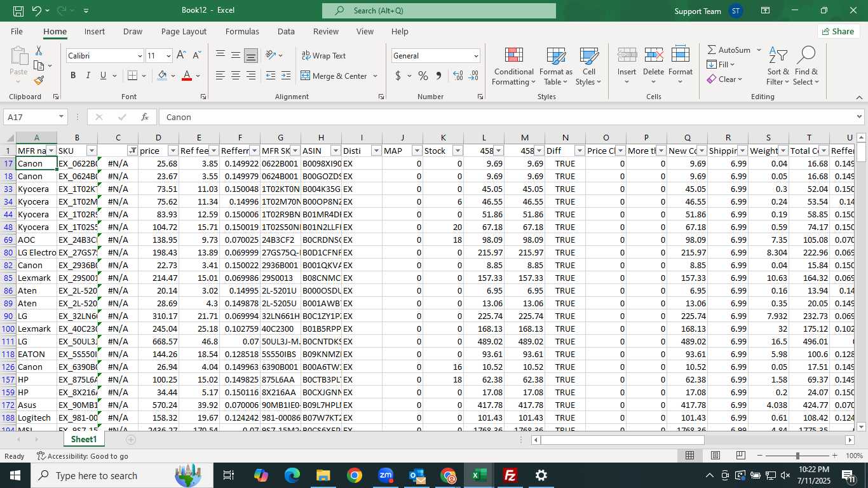Decrease indent of cell content

click(x=271, y=76)
